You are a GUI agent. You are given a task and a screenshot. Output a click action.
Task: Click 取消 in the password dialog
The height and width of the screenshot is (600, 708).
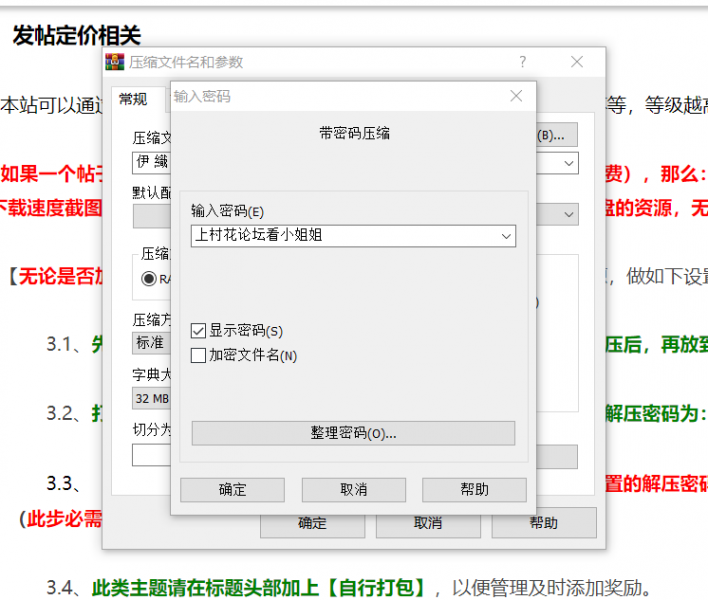click(354, 490)
